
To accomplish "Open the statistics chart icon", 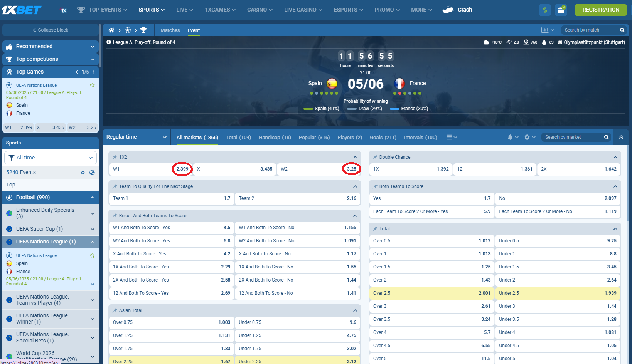I will [x=544, y=30].
